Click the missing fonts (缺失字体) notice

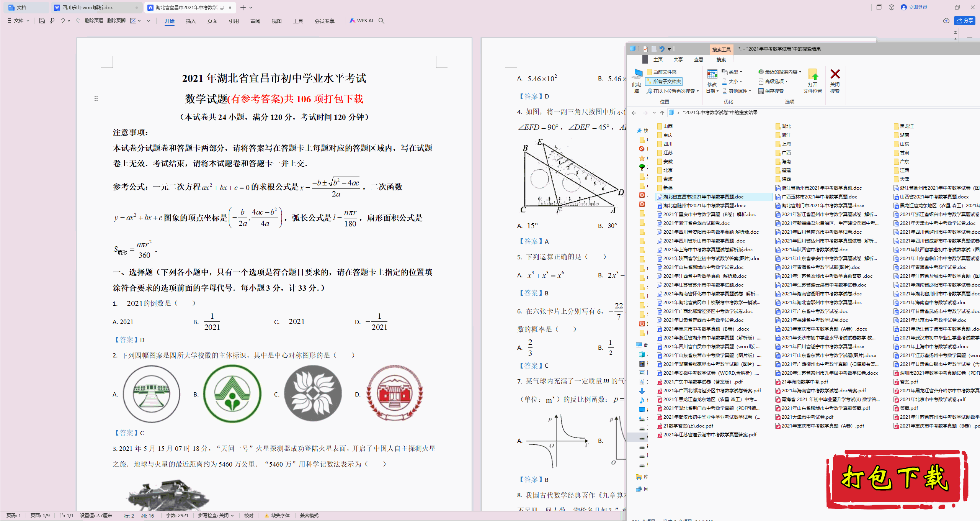[x=277, y=516]
